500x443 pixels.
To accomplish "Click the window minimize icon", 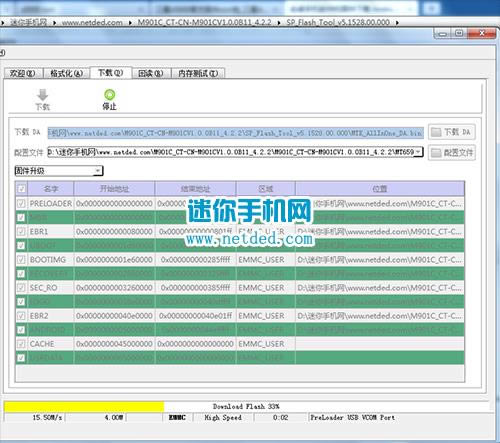I will tap(443, 34).
